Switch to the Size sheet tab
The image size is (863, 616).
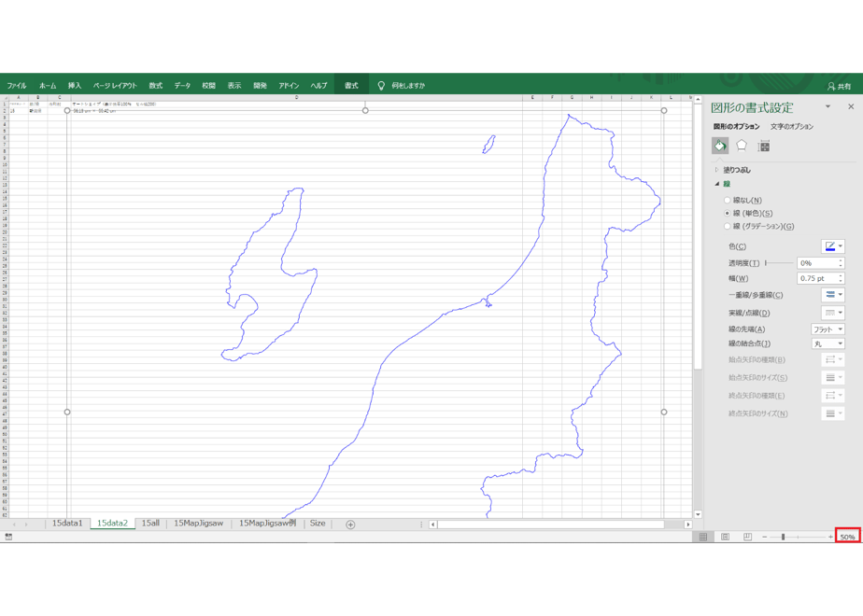[x=318, y=524]
